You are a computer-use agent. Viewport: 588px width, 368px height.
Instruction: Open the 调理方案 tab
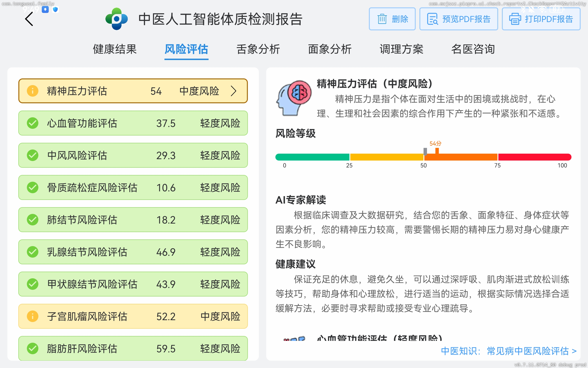401,49
